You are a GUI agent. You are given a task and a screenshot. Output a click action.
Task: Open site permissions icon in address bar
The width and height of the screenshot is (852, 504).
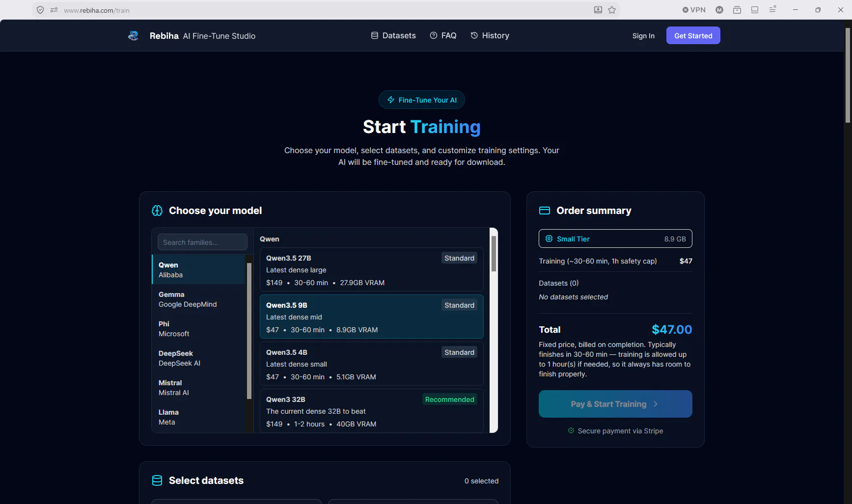(x=54, y=10)
